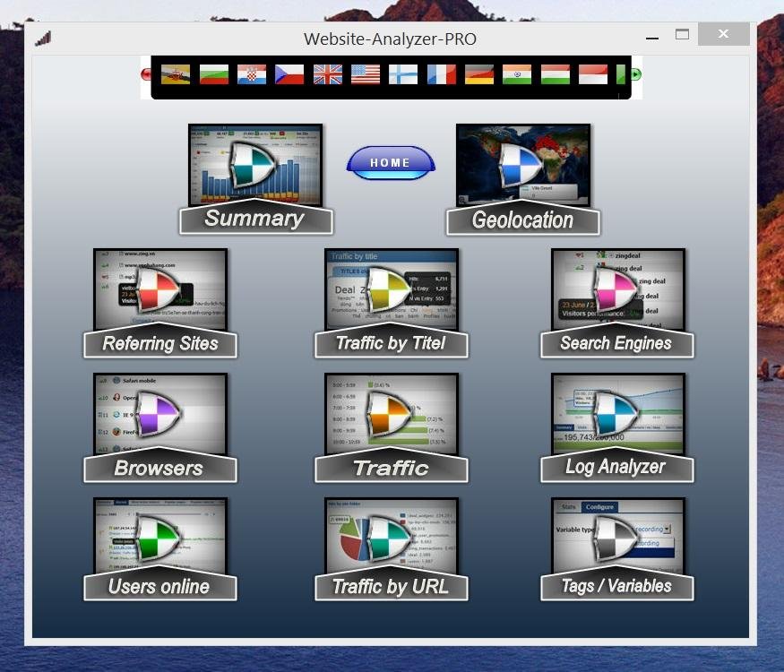Select the Czech flag
The width and height of the screenshot is (784, 672).
click(289, 75)
